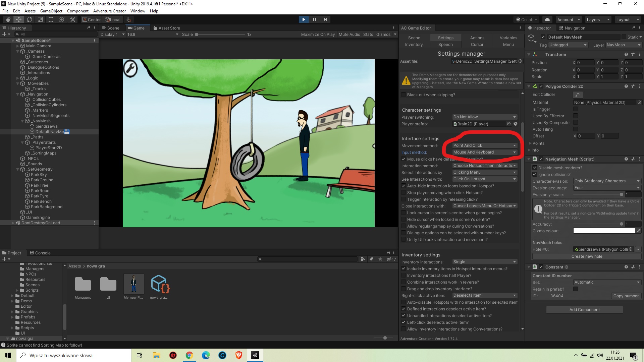Open the GameObject menu
This screenshot has width=644, height=362.
tap(51, 11)
